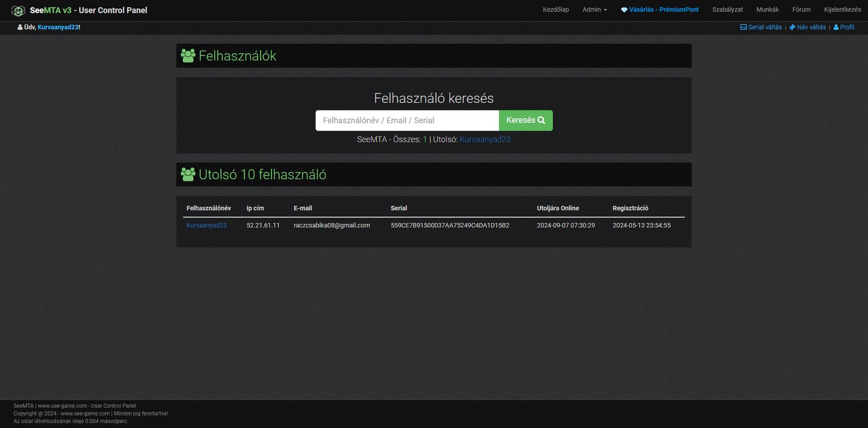Click the Utoljára Online column header
Image resolution: width=868 pixels, height=428 pixels.
tap(558, 208)
